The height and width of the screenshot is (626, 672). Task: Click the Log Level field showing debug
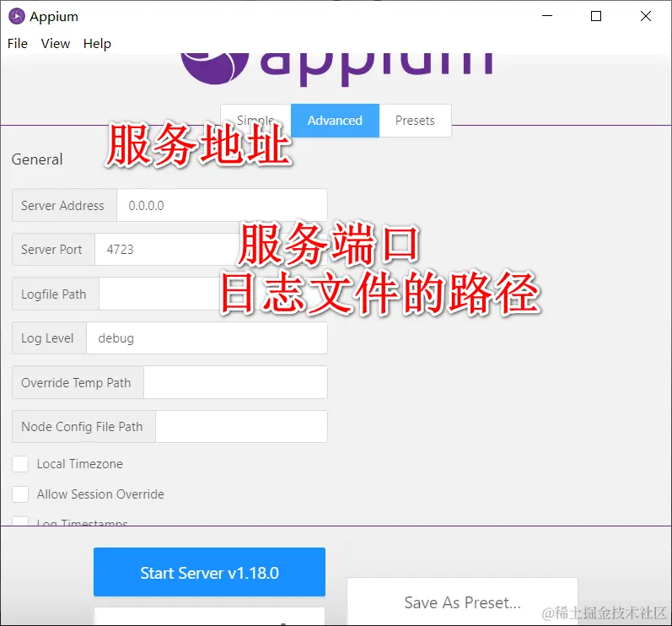[207, 337]
